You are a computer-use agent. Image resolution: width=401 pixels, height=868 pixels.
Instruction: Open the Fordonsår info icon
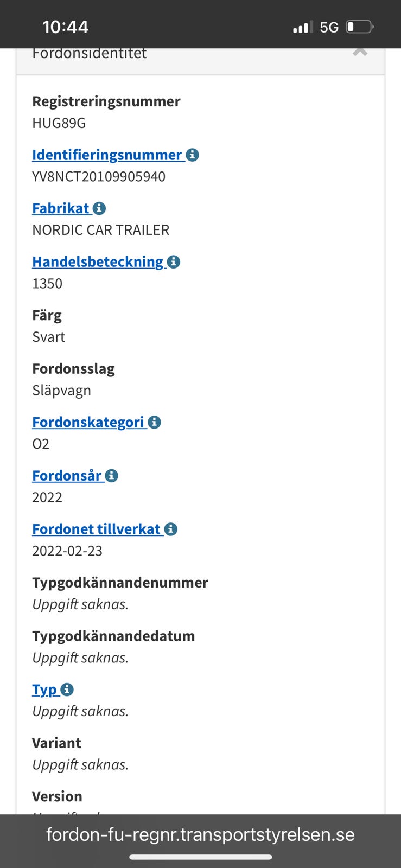click(112, 475)
